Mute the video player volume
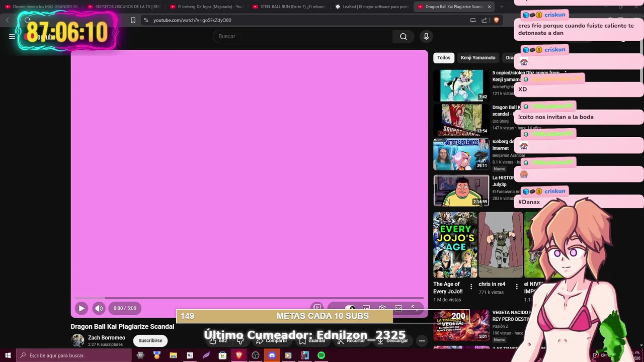644x362 pixels. coord(99,308)
